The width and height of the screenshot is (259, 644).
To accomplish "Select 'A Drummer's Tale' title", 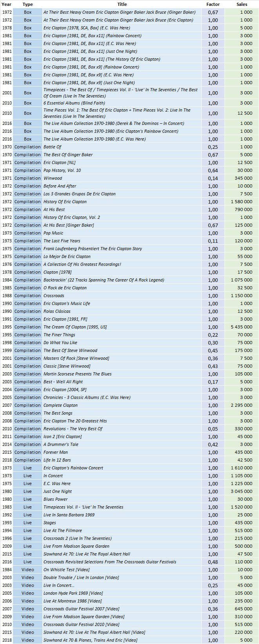I will [61, 444].
